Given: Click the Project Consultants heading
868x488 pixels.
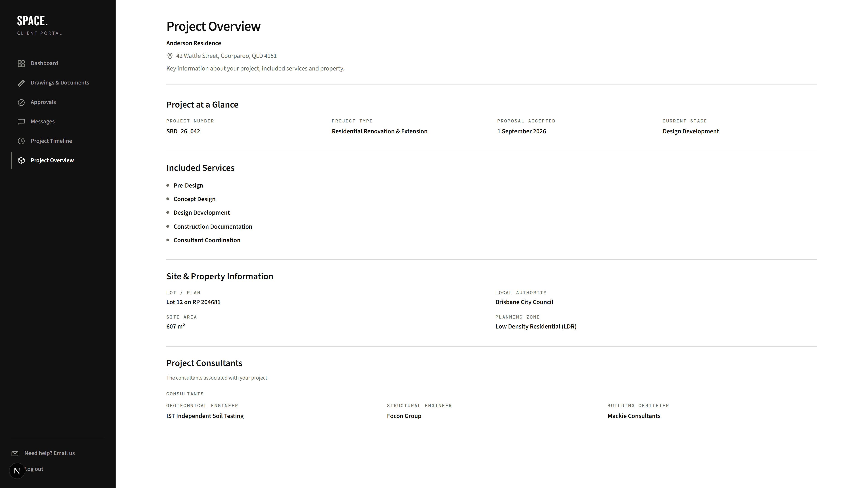Looking at the screenshot, I should [x=204, y=363].
